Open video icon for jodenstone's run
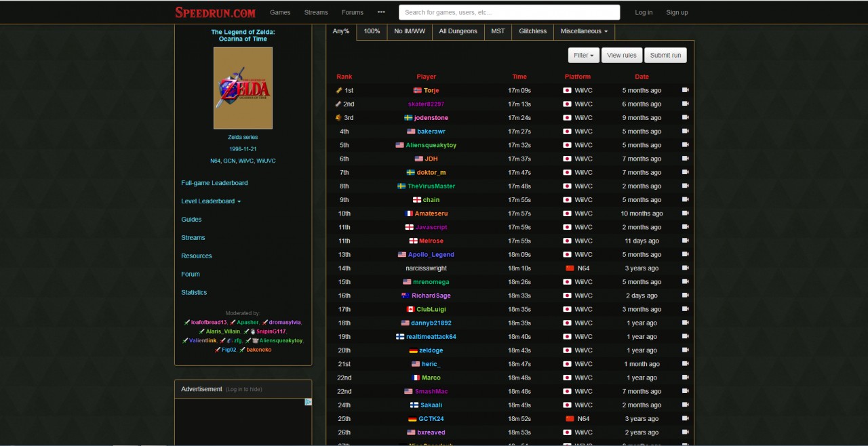Screen dimensions: 868x446 686,117
